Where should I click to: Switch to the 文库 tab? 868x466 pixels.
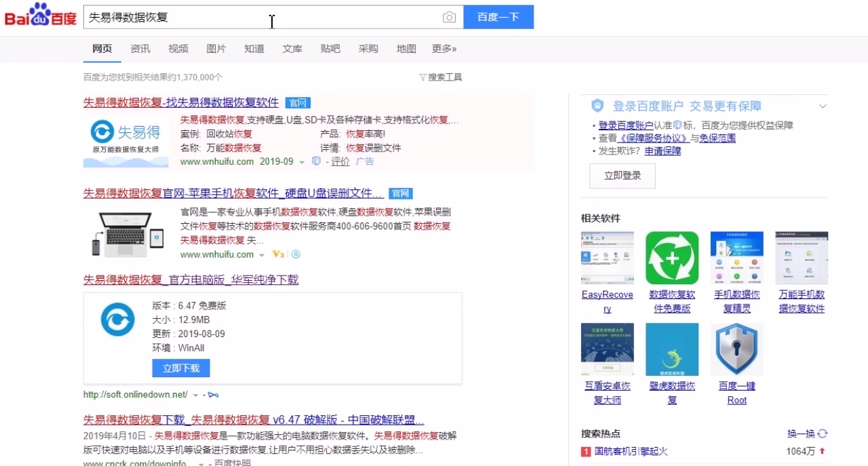tap(292, 49)
